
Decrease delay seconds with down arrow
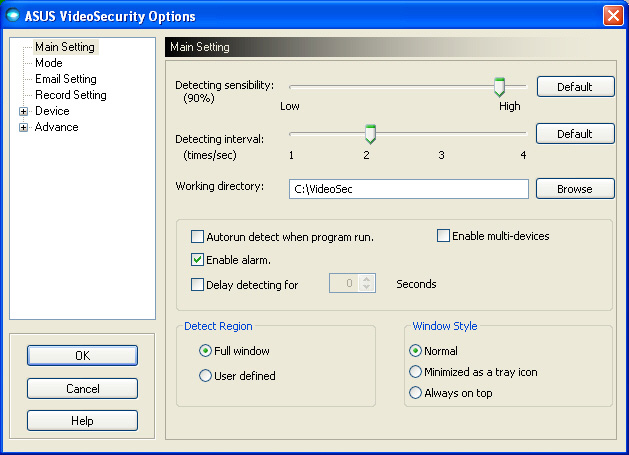(x=366, y=288)
